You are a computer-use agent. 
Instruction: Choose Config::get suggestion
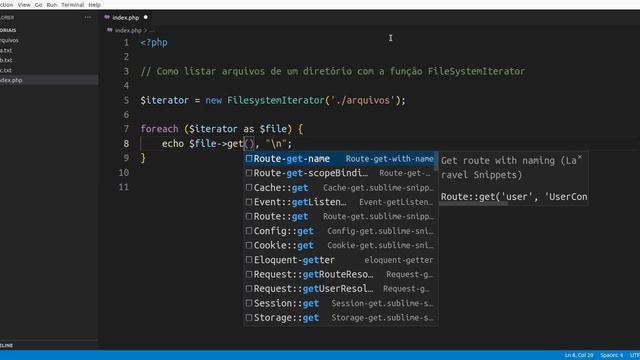[340, 231]
